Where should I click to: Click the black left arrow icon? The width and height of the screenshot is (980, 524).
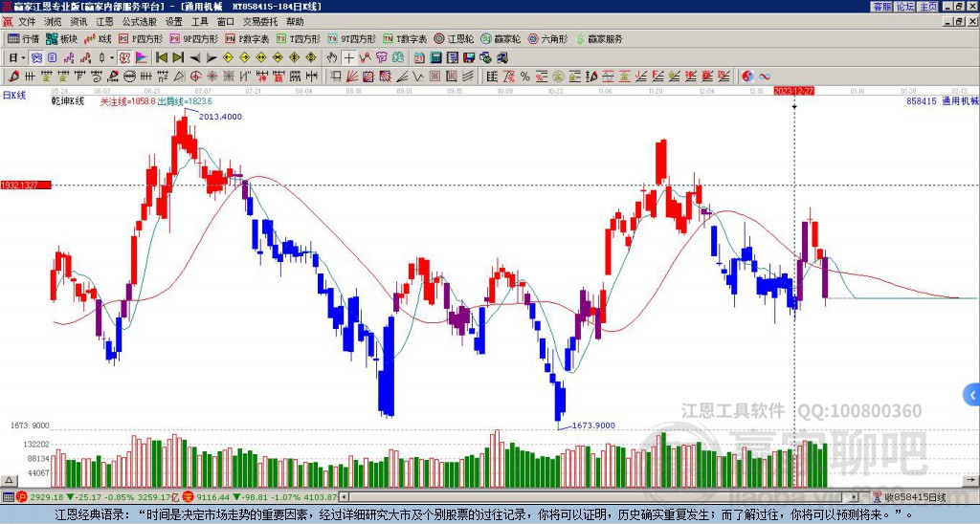[195, 58]
